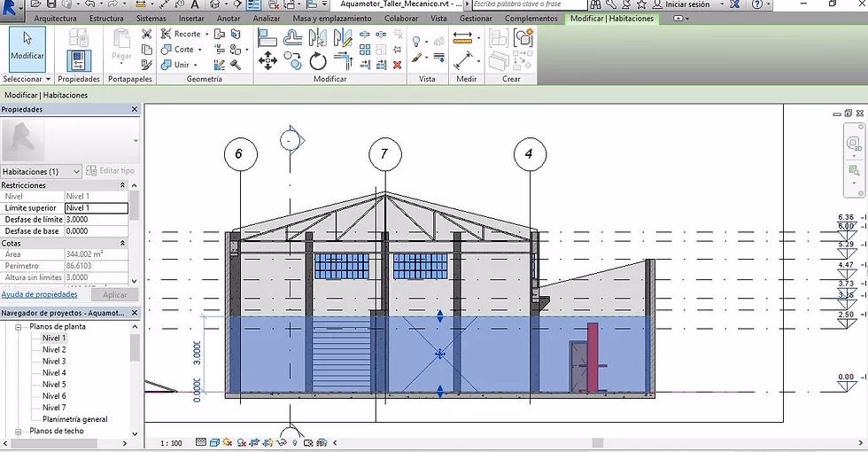Click the Hide in View lightbulb icon

[417, 42]
